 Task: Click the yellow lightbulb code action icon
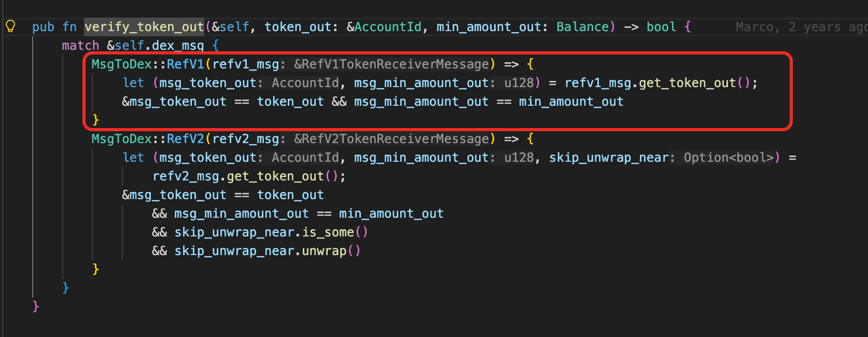tap(10, 26)
